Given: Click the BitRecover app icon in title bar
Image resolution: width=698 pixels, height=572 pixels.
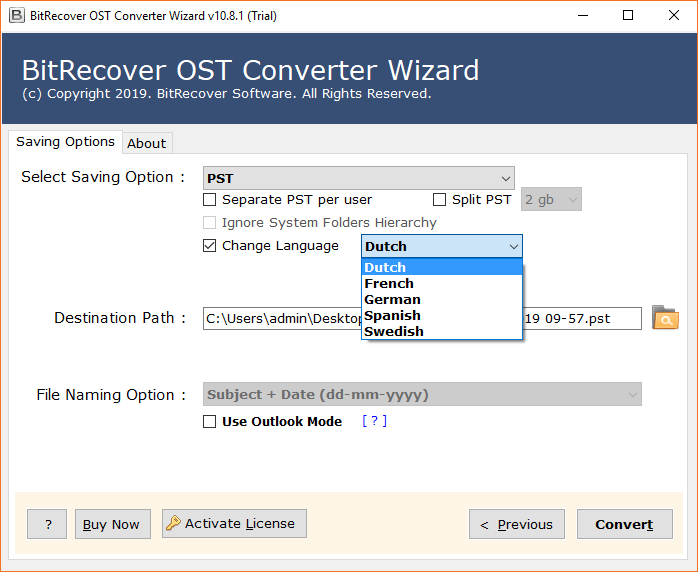Looking at the screenshot, I should point(17,15).
